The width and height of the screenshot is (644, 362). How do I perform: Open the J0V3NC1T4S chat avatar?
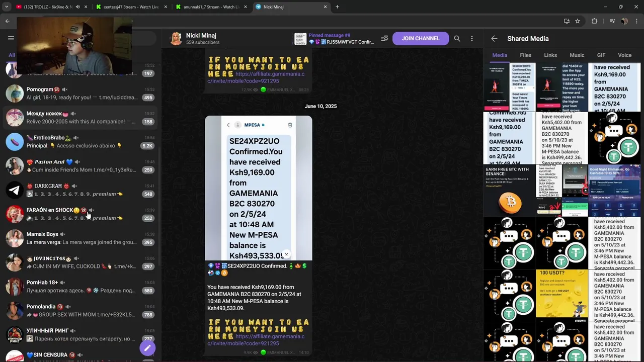coord(15,262)
